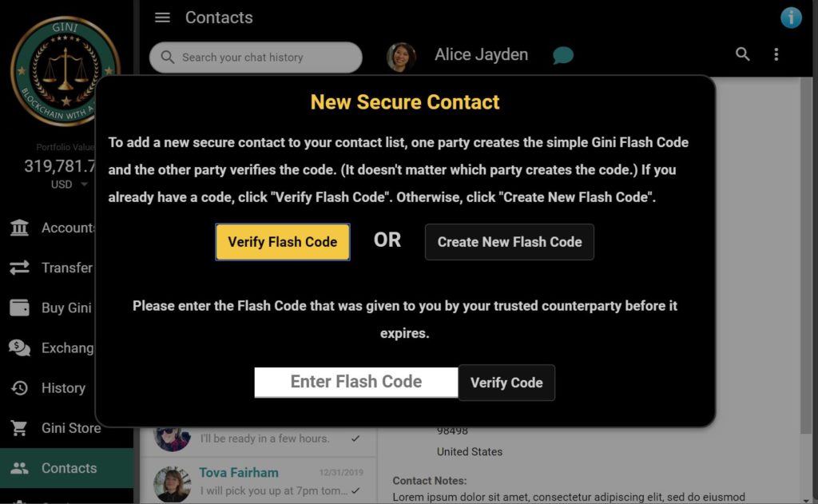Open the three-dot more options menu
The width and height of the screenshot is (818, 504).
776,54
